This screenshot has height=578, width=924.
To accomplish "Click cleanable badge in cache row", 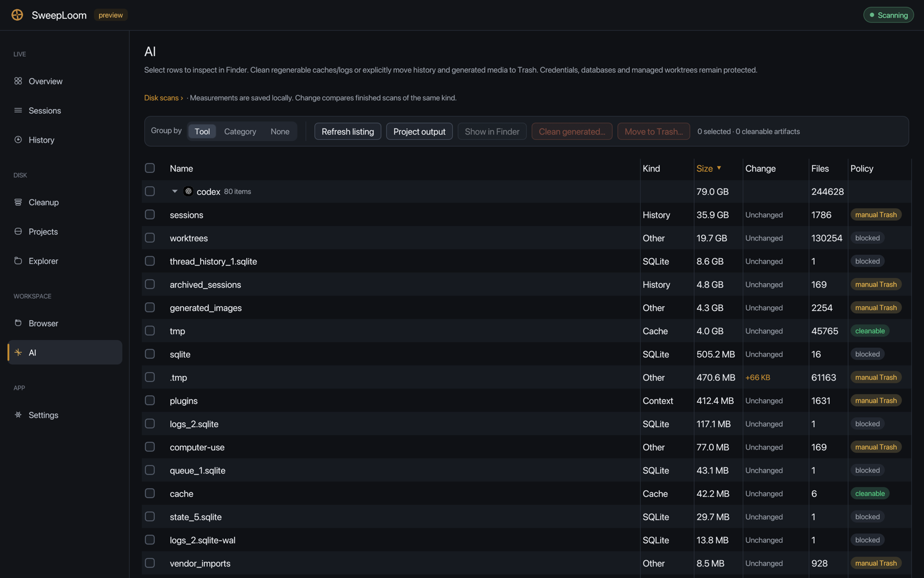I will coord(870,494).
